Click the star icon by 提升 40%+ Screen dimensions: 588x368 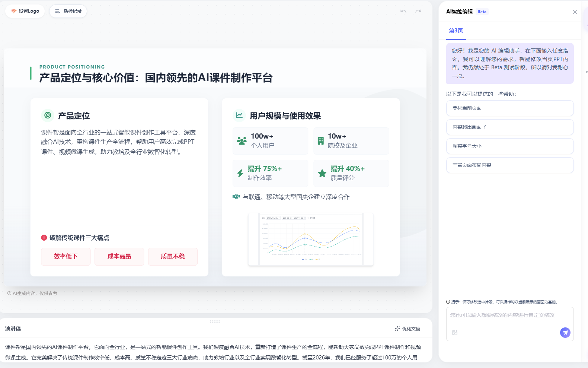(x=322, y=173)
